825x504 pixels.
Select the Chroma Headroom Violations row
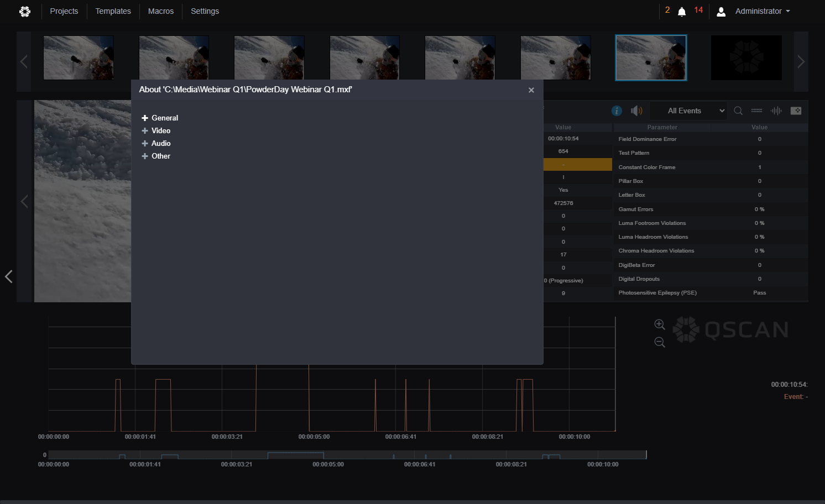pos(711,251)
